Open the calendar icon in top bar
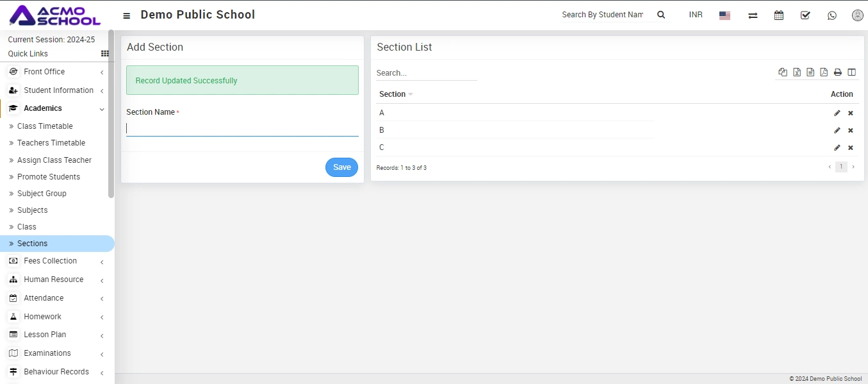 click(x=778, y=15)
